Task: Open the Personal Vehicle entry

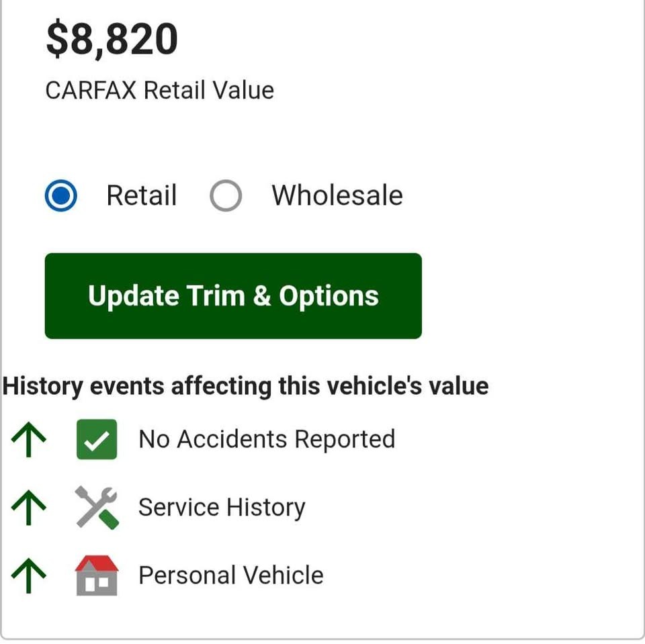Action: point(230,575)
